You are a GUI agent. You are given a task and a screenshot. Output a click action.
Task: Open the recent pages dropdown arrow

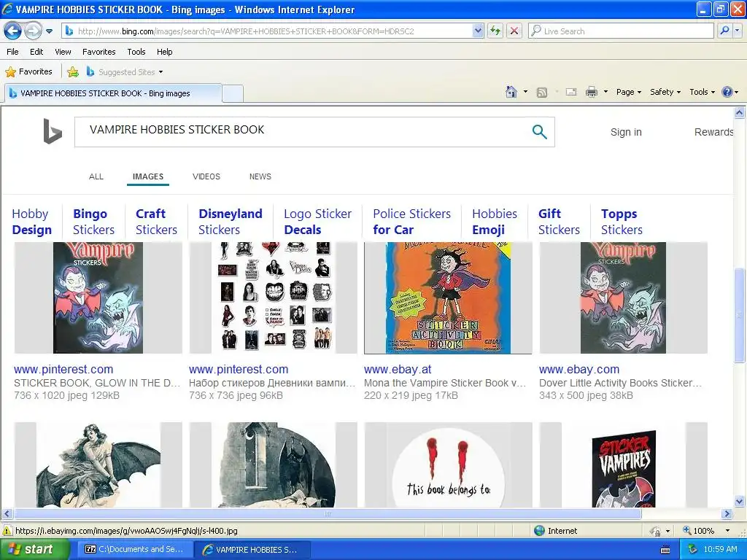(49, 31)
